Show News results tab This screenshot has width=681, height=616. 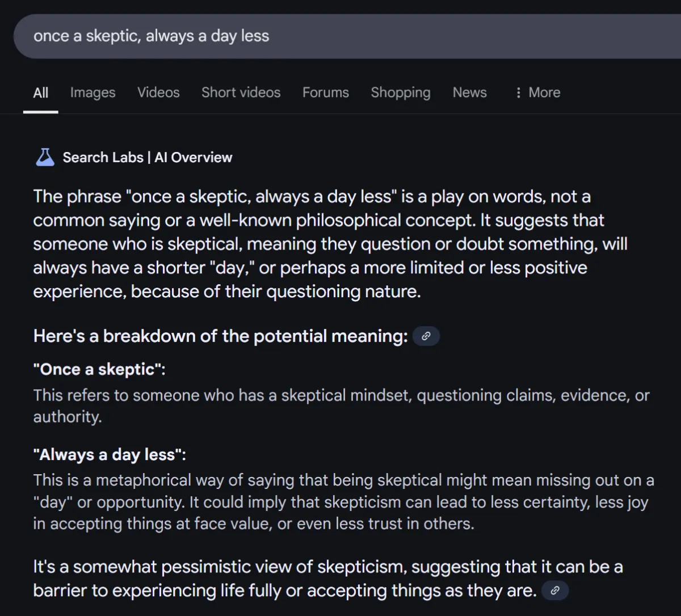click(x=469, y=92)
